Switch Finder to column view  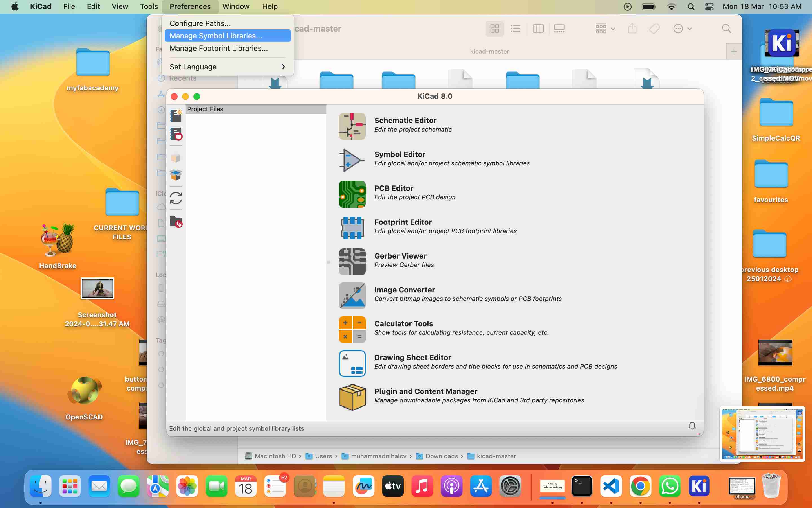pos(538,29)
